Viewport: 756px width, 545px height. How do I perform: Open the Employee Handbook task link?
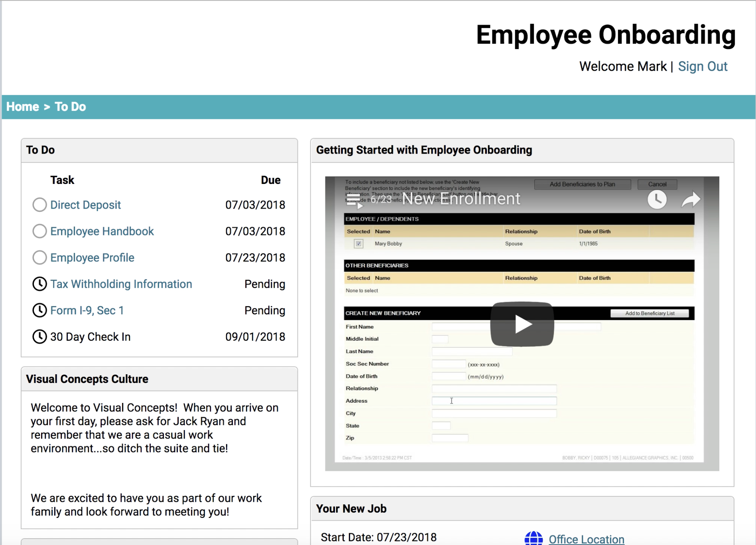102,231
